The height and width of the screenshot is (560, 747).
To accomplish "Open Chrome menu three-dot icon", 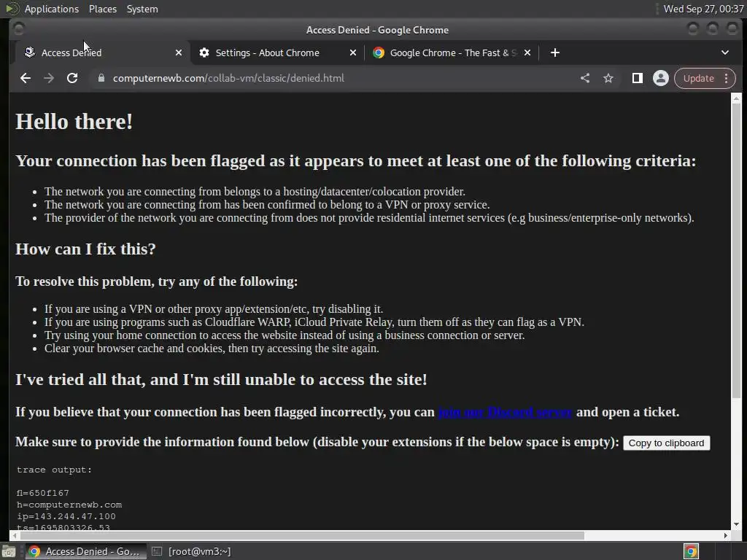I will point(726,78).
